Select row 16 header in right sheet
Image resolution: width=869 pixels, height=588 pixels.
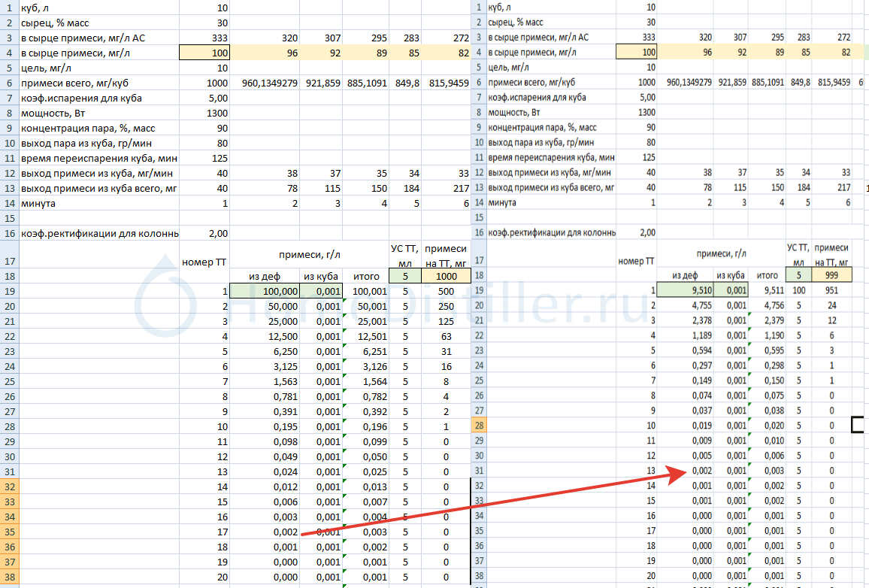[x=480, y=232]
